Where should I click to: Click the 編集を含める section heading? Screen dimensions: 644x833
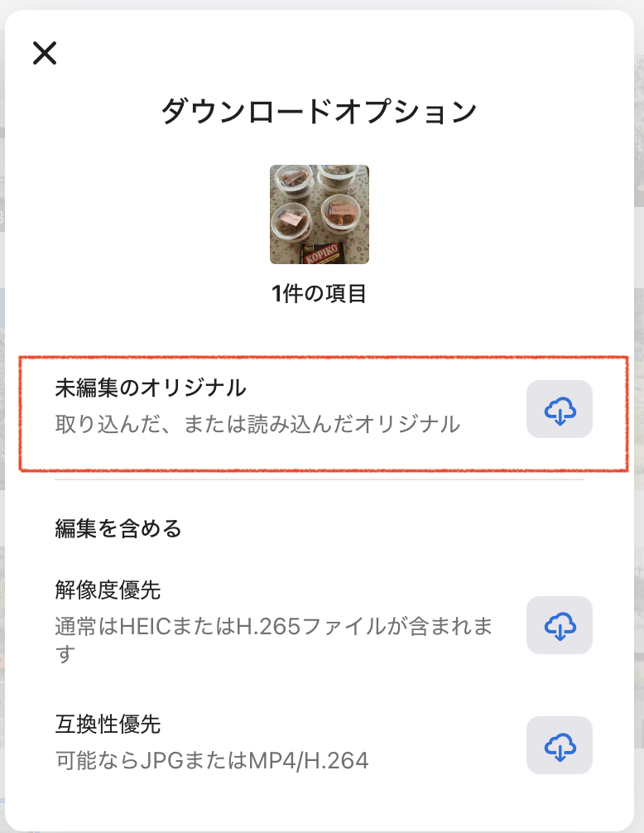point(118,528)
